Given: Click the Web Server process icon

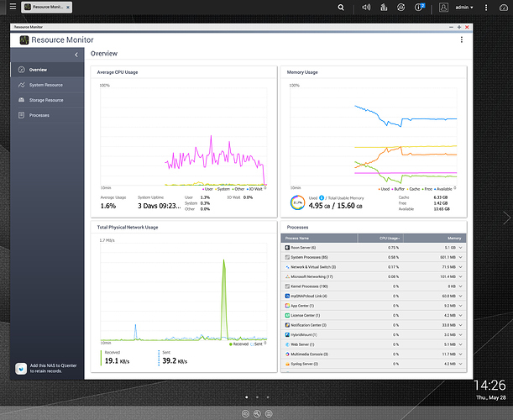Looking at the screenshot, I should pyautogui.click(x=287, y=344).
